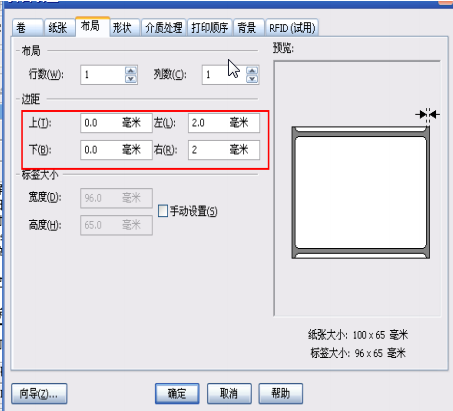Image resolution: width=453 pixels, height=411 pixels.
Task: Click the disabled 高度(H) field
Action: click(116, 225)
